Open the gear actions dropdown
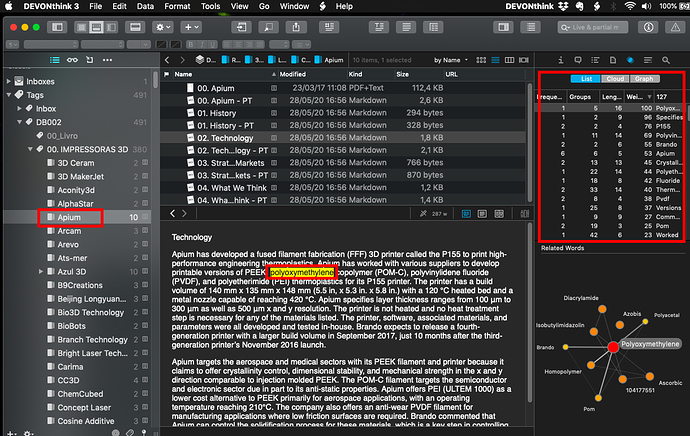The width and height of the screenshot is (690, 436). click(163, 27)
